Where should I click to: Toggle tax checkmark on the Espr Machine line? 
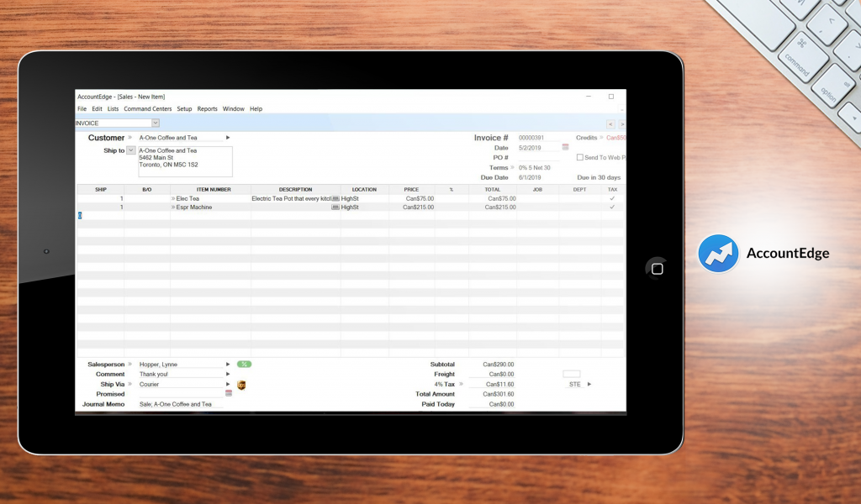pos(612,207)
